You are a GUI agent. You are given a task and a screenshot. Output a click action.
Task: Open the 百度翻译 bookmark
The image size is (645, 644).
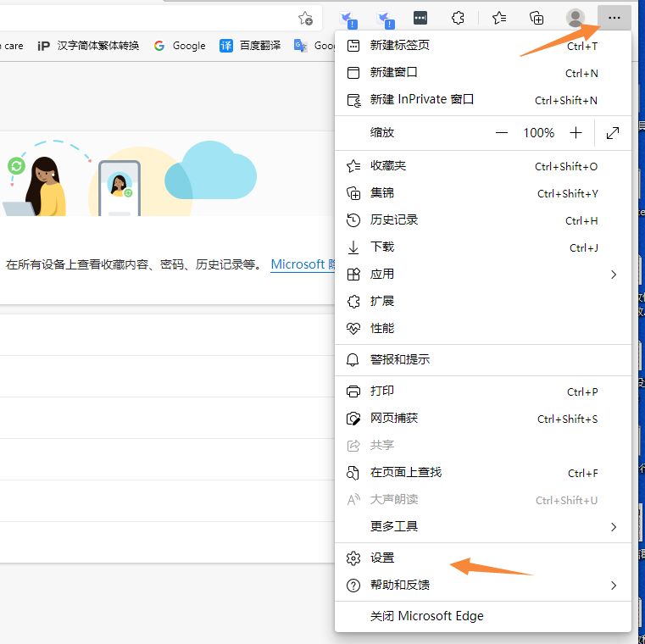(x=250, y=46)
